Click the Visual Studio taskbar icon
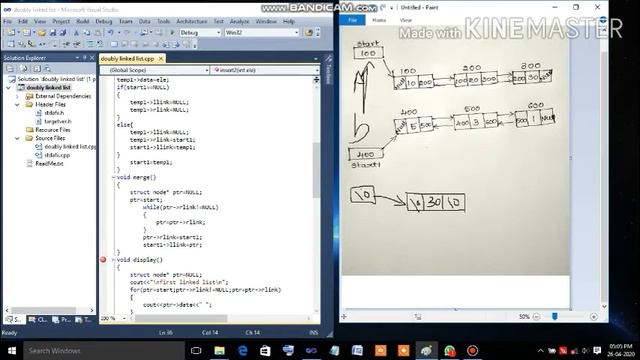 311,351
